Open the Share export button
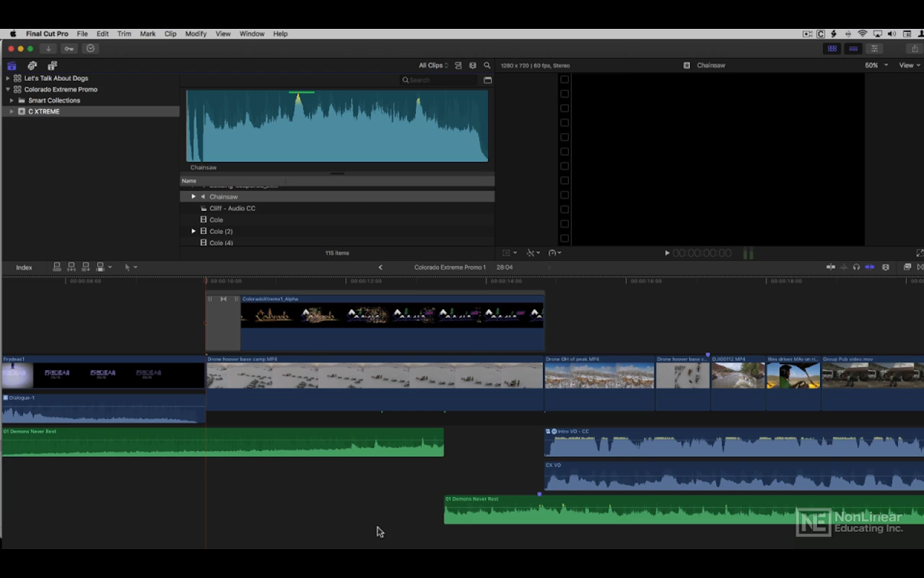Screen dimensions: 924x578 [915, 48]
